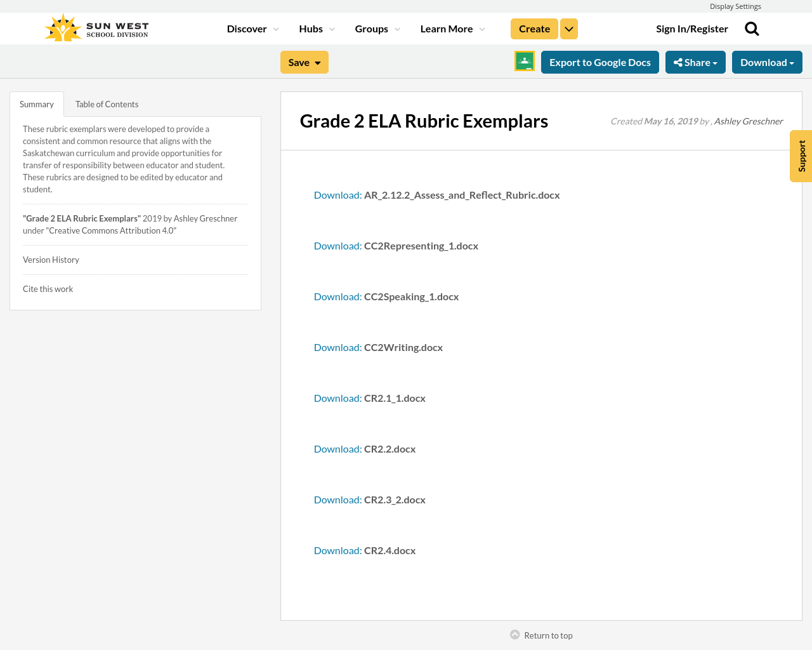The image size is (812, 650).
Task: Click the Sun West School Division logo
Action: (x=95, y=27)
